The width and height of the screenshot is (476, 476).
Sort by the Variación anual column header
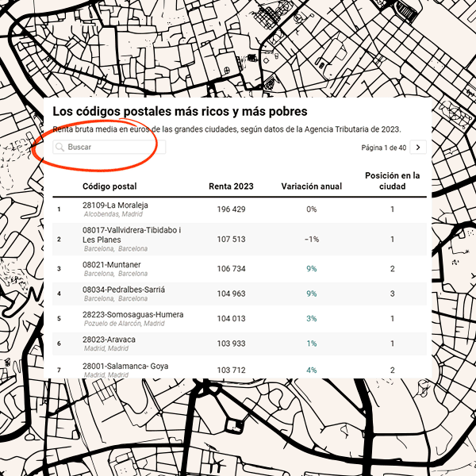312,186
